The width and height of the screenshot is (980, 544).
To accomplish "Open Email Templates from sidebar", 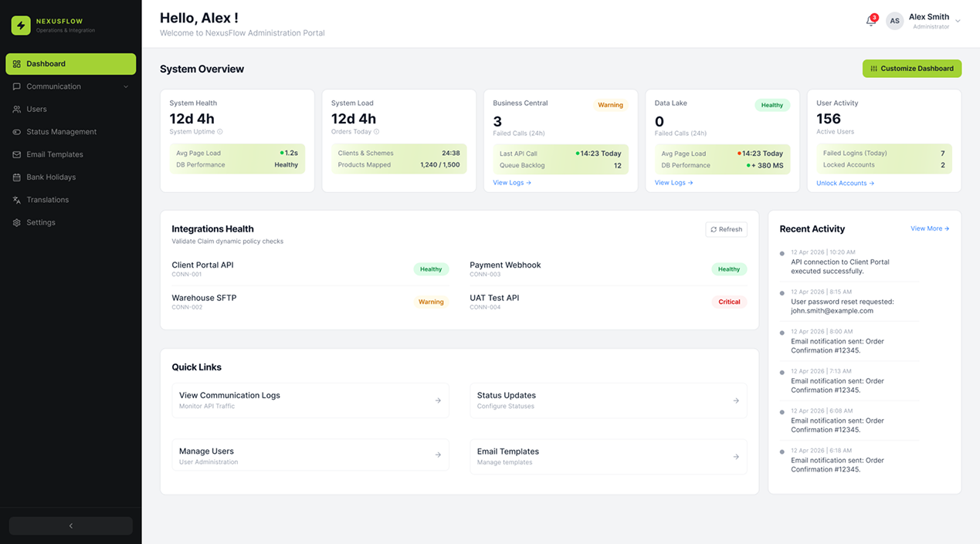I will coord(71,154).
